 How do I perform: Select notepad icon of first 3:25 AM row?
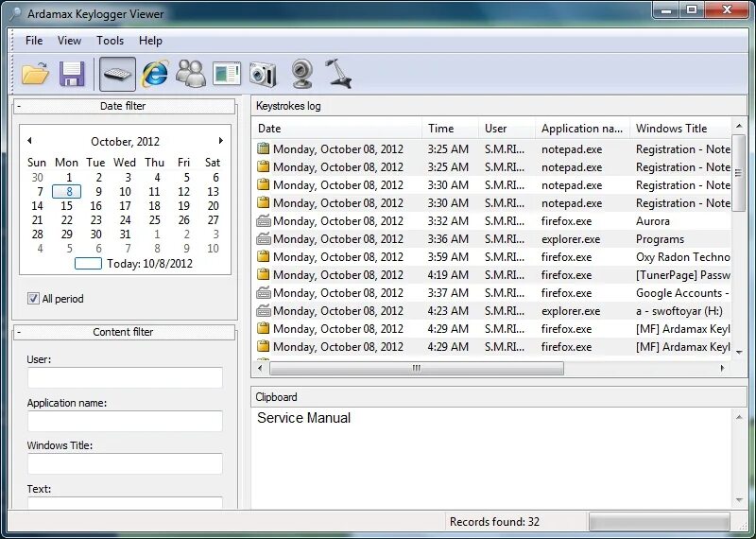point(263,148)
